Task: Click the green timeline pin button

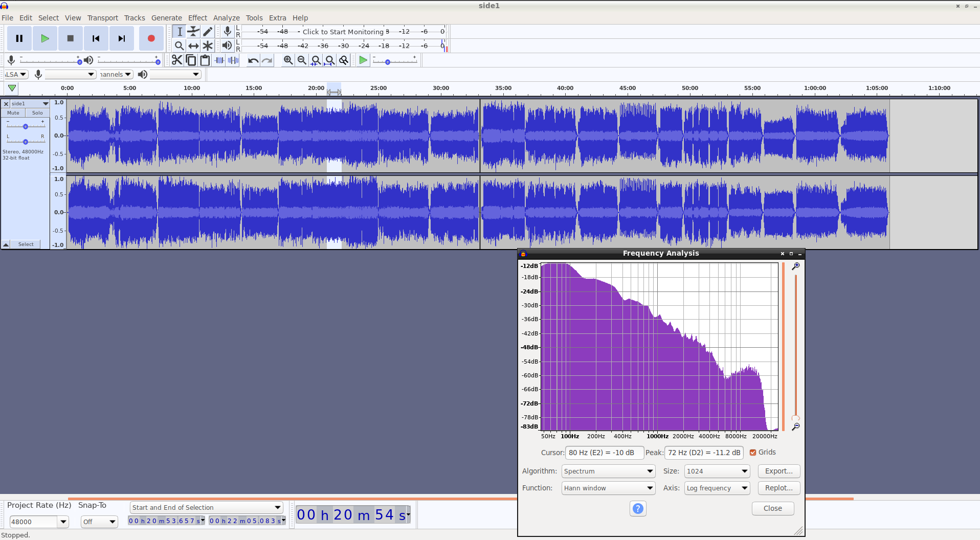Action: 12,88
